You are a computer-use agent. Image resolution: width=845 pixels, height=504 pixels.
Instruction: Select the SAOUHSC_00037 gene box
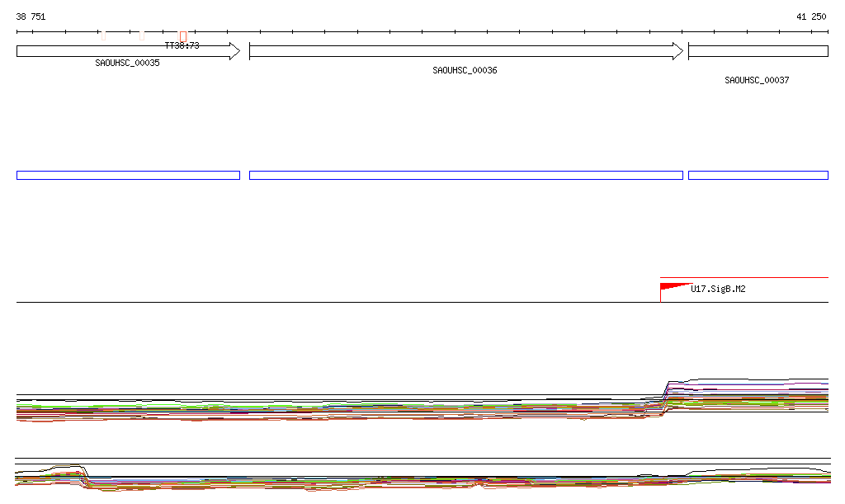click(758, 51)
